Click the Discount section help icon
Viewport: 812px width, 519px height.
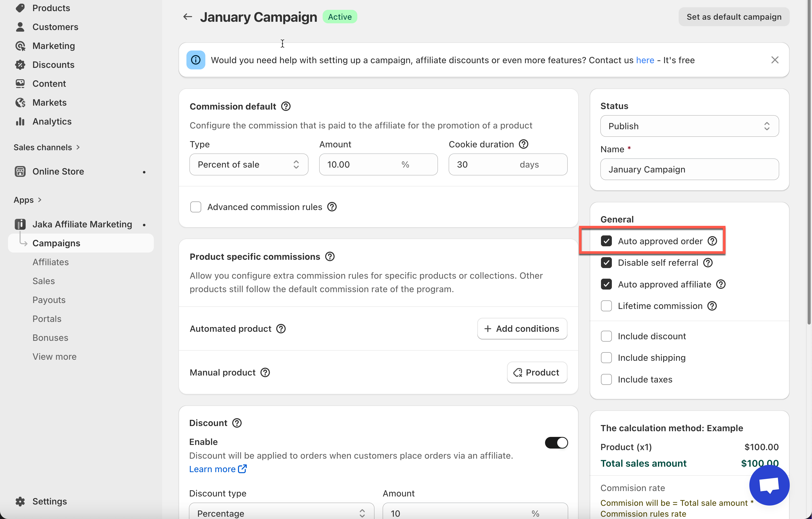(237, 423)
